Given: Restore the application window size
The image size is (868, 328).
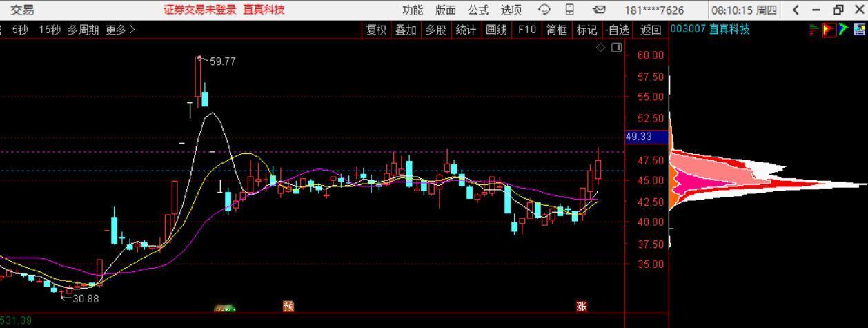Looking at the screenshot, I should 838,10.
